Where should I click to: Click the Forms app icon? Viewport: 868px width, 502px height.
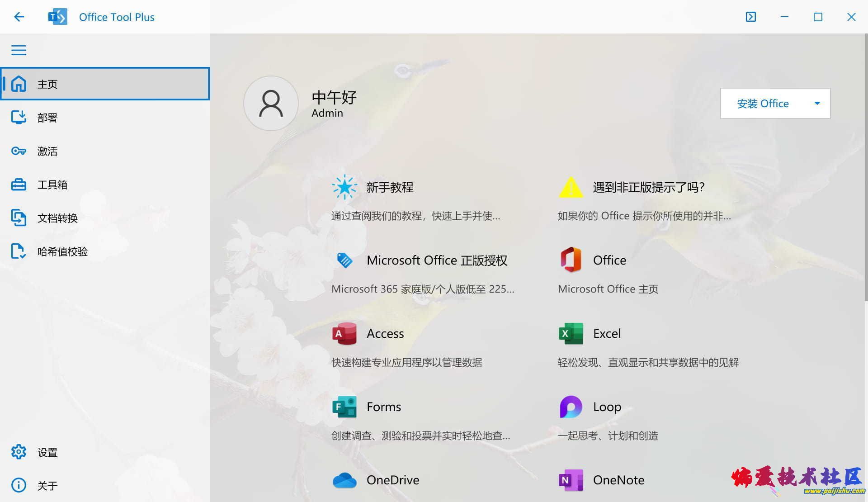(344, 407)
